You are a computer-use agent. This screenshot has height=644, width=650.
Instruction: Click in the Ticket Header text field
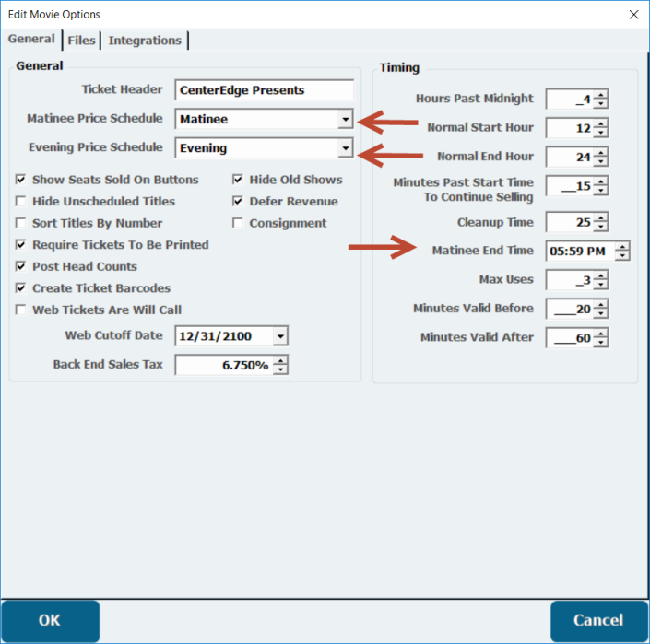tap(264, 90)
